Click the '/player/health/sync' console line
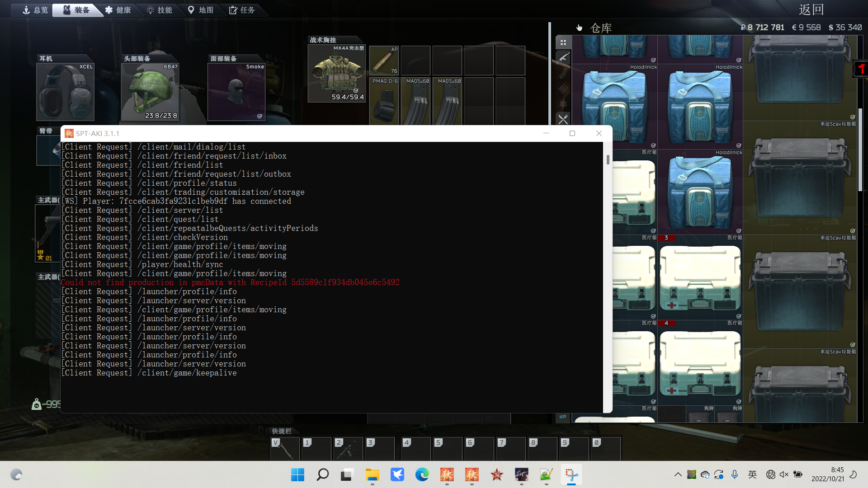Image resolution: width=868 pixels, height=488 pixels. [142, 264]
